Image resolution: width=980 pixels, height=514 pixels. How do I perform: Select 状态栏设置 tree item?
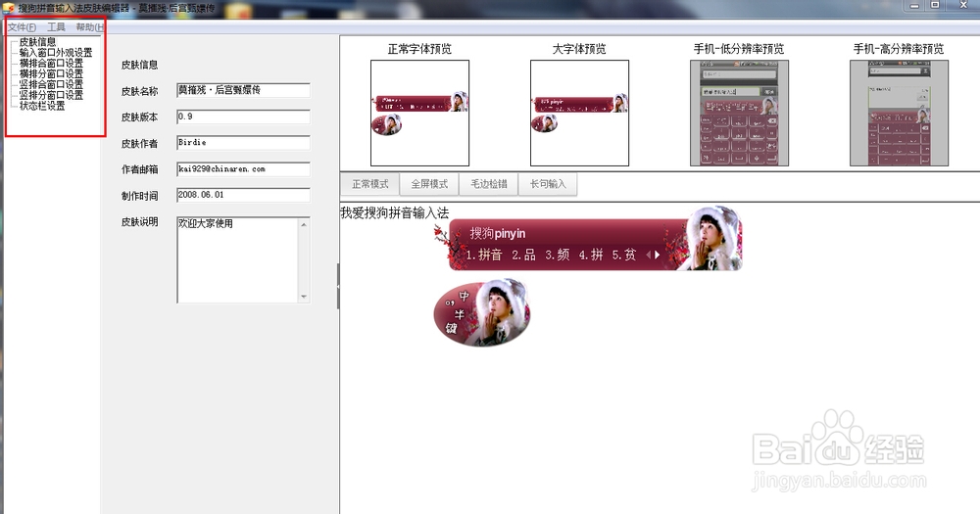42,106
